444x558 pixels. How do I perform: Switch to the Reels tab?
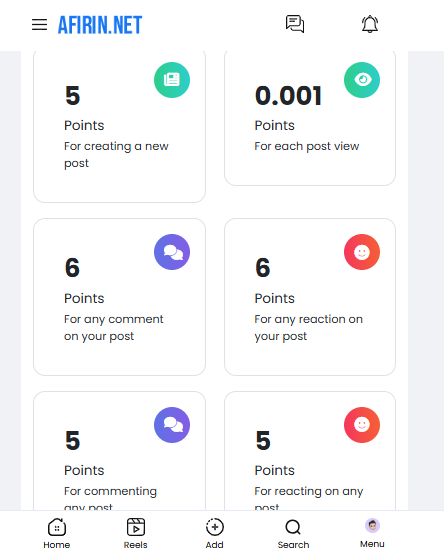click(136, 533)
